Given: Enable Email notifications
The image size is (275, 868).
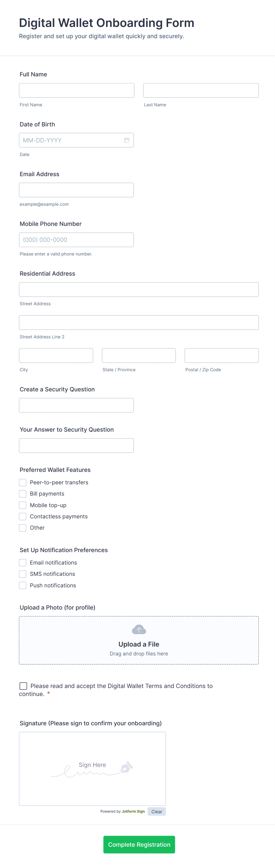Looking at the screenshot, I should tap(22, 562).
